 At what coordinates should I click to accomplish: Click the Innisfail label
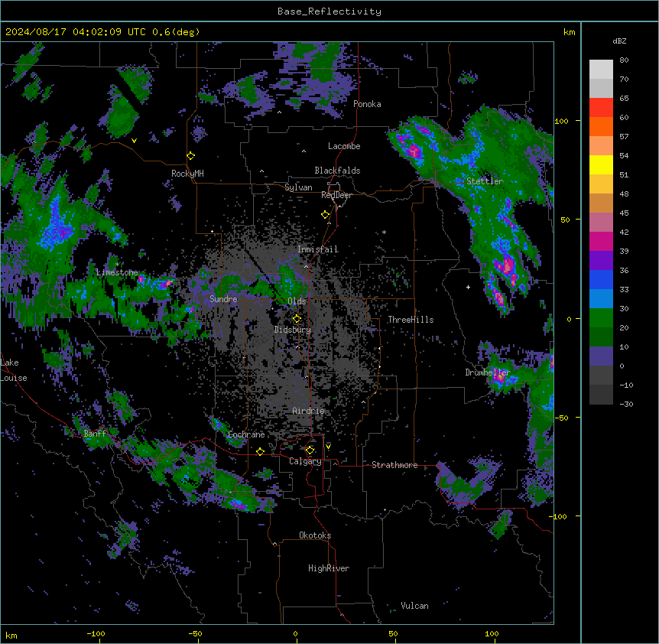tap(318, 249)
